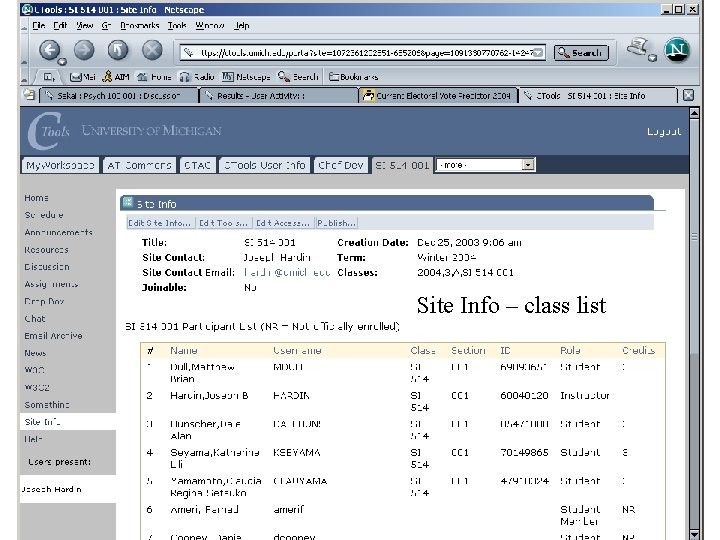Click the new tab icon left of tabs
This screenshot has height=540, width=720.
pyautogui.click(x=29, y=95)
